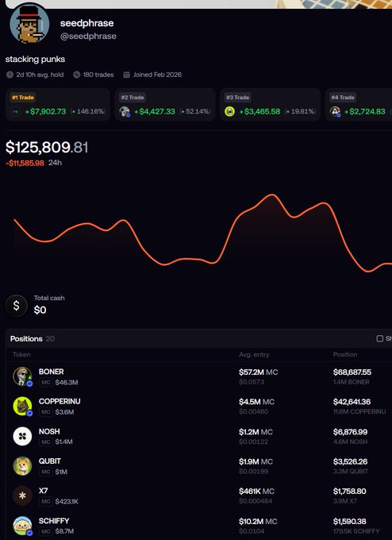Viewport: 392px width, 540px height.
Task: Click the $68,687.55 BONER position value
Action: pos(352,372)
